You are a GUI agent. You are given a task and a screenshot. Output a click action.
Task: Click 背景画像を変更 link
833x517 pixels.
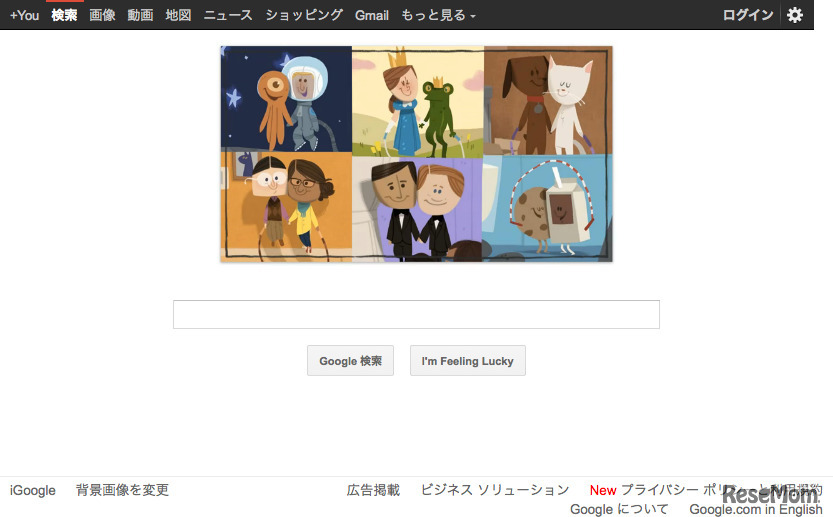coord(122,490)
